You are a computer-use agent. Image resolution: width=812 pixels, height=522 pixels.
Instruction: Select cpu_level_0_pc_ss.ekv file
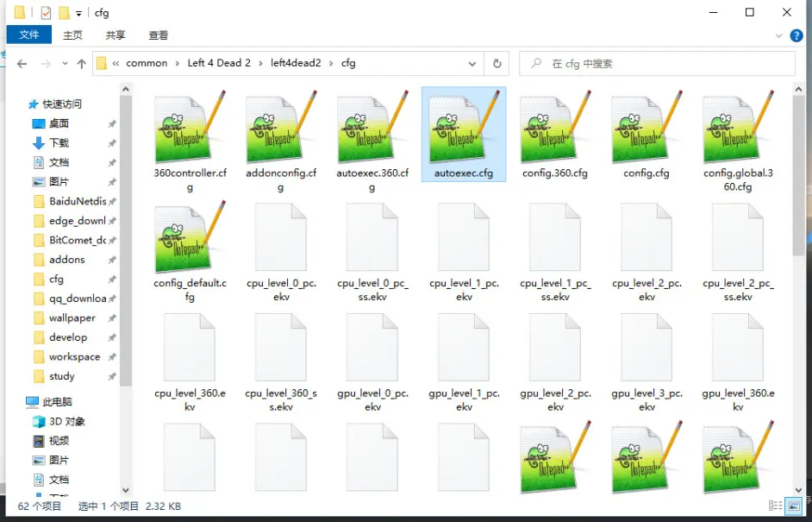pyautogui.click(x=372, y=238)
